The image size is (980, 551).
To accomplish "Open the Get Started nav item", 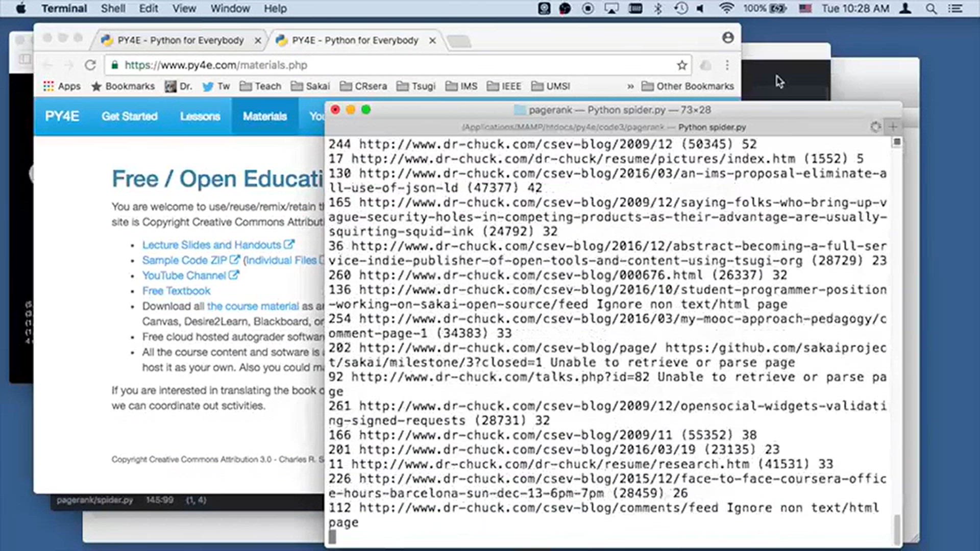I will coord(129,116).
